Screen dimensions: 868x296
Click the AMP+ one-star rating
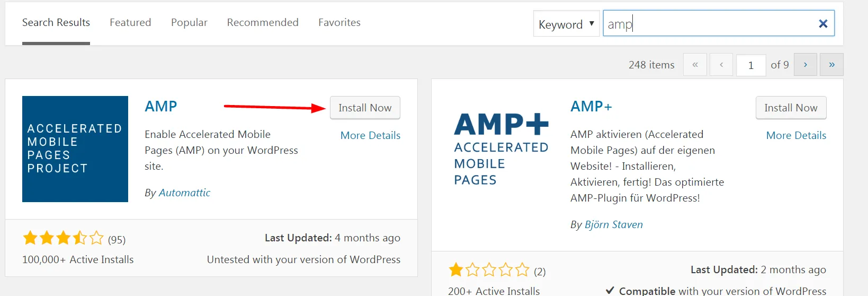coord(488,270)
